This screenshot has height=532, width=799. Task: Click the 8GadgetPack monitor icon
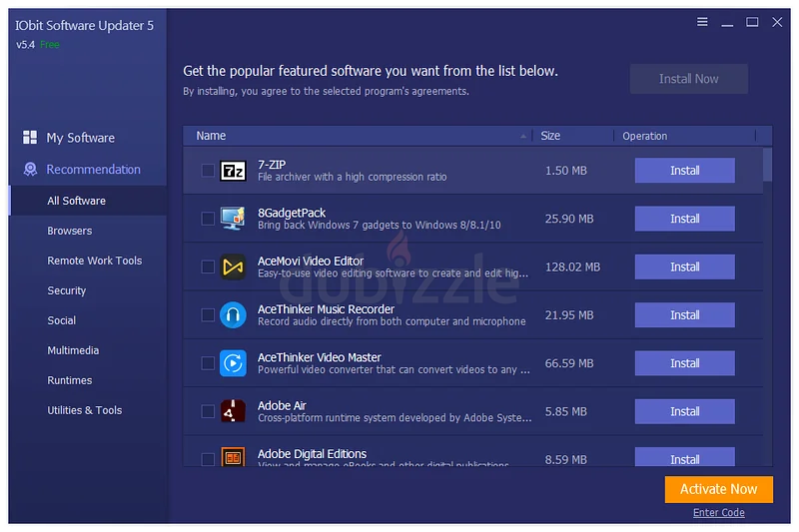click(233, 219)
